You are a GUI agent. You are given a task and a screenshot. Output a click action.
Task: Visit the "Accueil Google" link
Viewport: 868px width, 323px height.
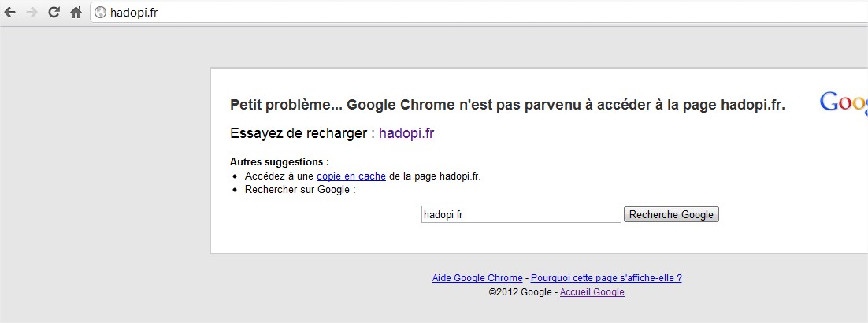592,292
